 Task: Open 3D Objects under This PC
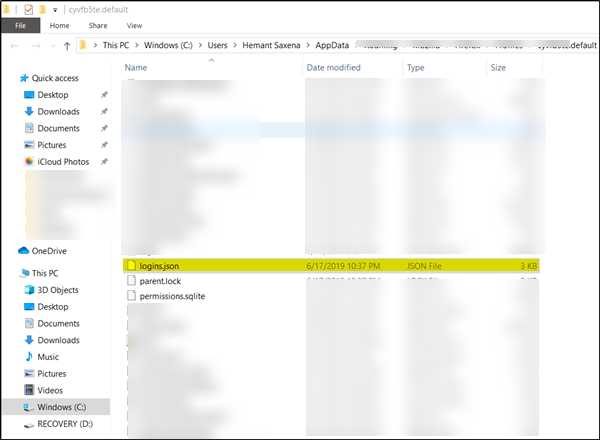pos(58,290)
